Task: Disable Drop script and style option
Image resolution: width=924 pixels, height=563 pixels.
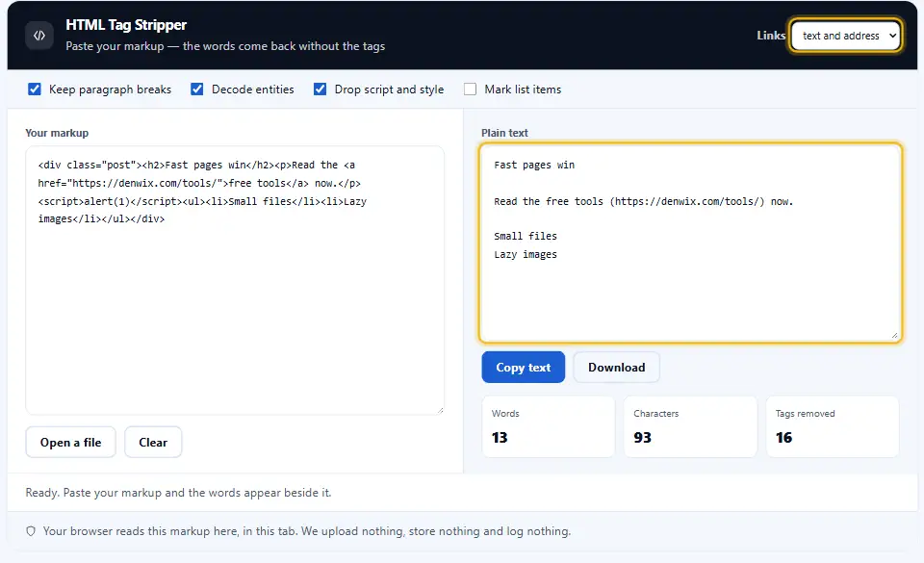Action: (320, 89)
